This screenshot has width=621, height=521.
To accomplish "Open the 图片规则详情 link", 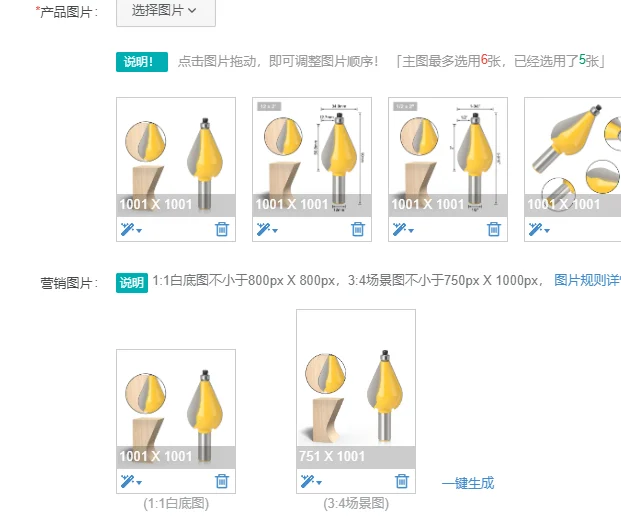I will pos(587,280).
